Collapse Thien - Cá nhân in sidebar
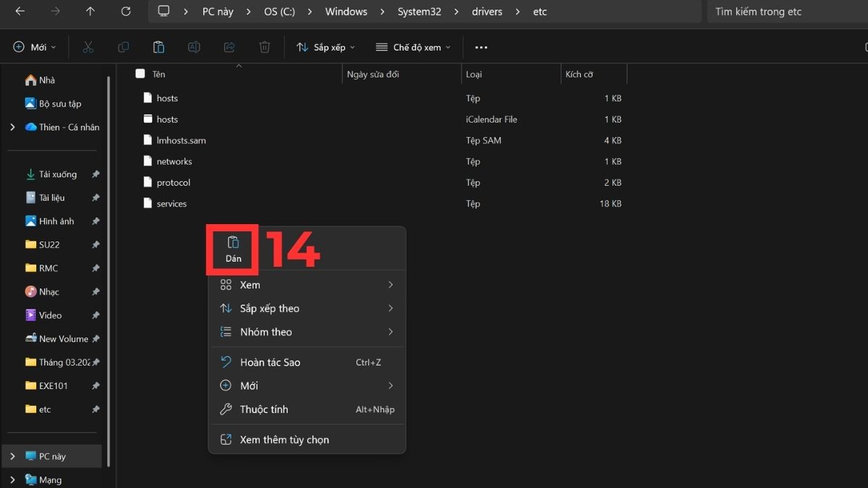The height and width of the screenshot is (488, 868). (x=12, y=127)
